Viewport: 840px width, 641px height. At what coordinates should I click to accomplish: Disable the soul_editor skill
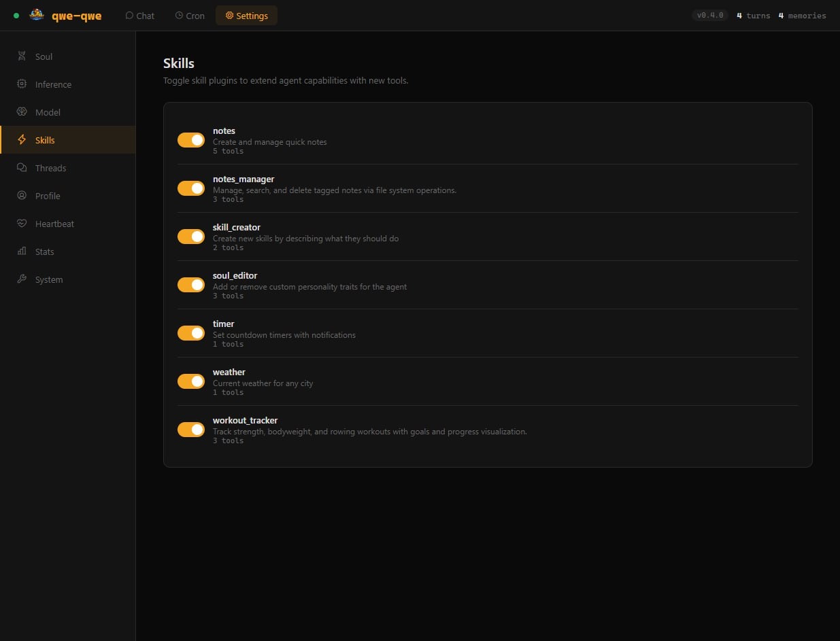[190, 284]
